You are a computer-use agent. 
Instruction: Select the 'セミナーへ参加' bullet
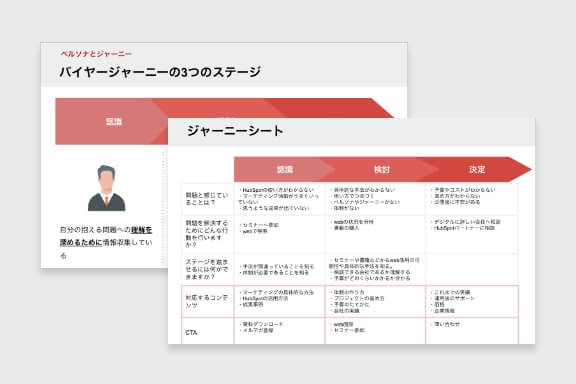coord(259,225)
